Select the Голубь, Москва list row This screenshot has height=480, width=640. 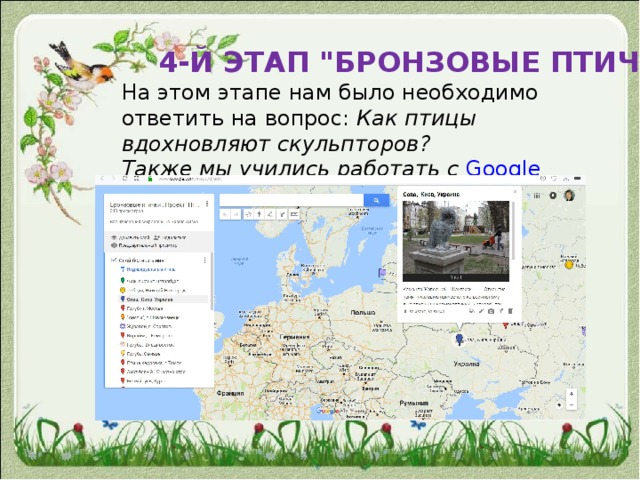pos(142,309)
